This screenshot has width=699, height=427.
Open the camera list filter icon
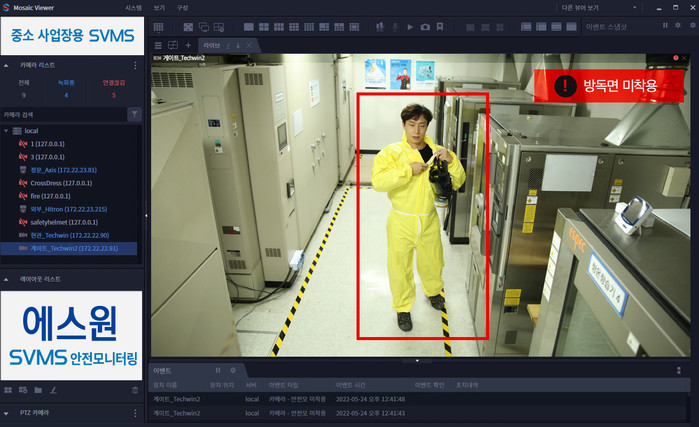click(x=135, y=115)
